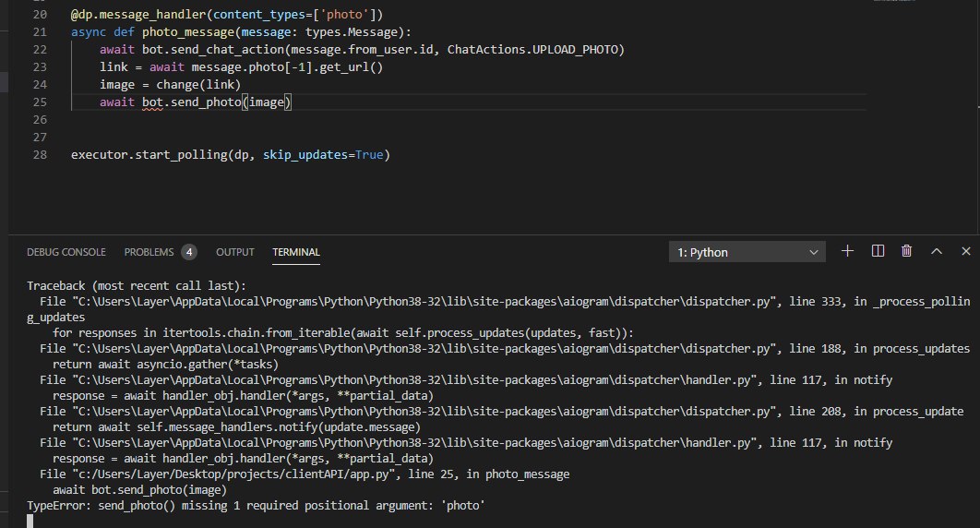980x528 pixels.
Task: Click 'ChatActions.UPLOAD_PHOTO' on line 22
Action: click(x=532, y=49)
